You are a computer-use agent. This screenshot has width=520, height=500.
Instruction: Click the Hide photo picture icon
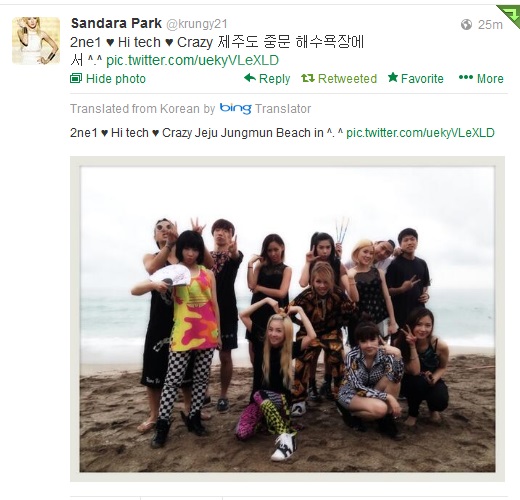point(76,79)
